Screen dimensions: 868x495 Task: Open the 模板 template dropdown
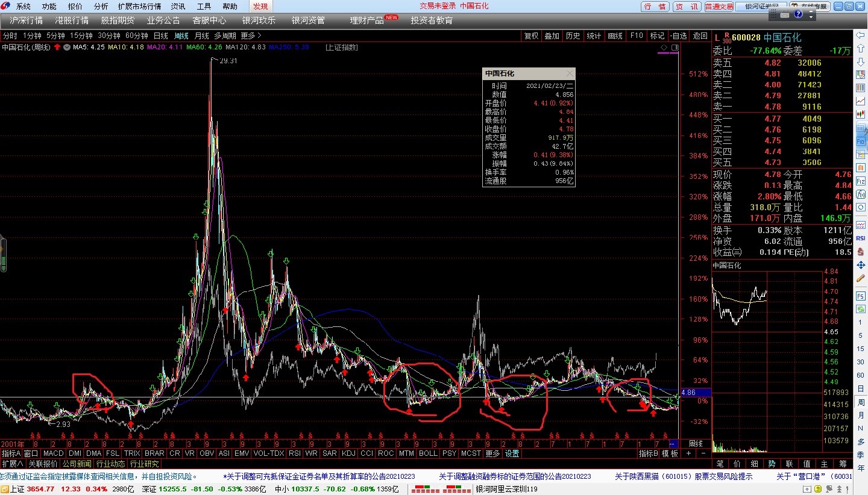click(670, 453)
